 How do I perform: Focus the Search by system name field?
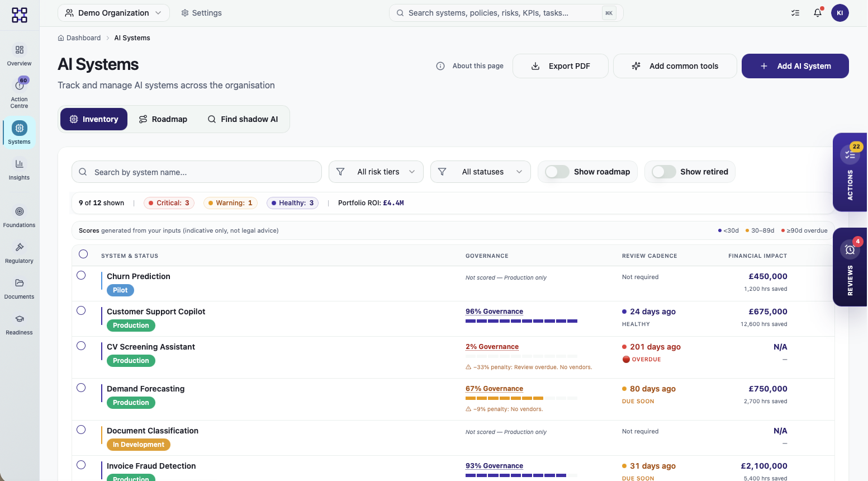[x=197, y=172]
